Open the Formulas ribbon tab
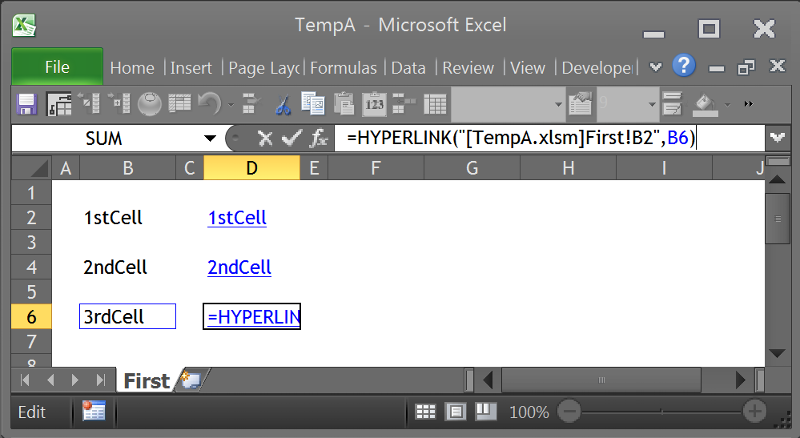The image size is (800, 438). click(x=343, y=68)
